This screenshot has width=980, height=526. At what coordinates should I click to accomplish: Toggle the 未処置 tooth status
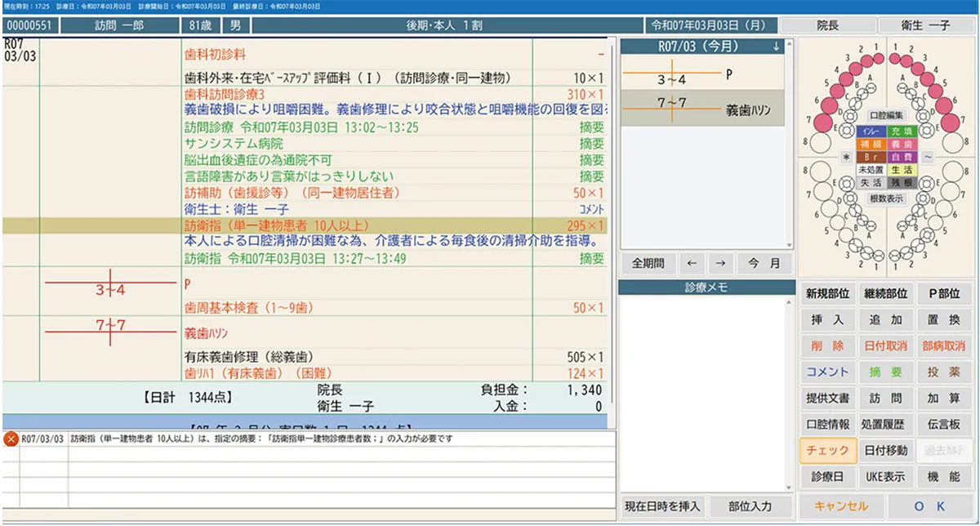(871, 170)
